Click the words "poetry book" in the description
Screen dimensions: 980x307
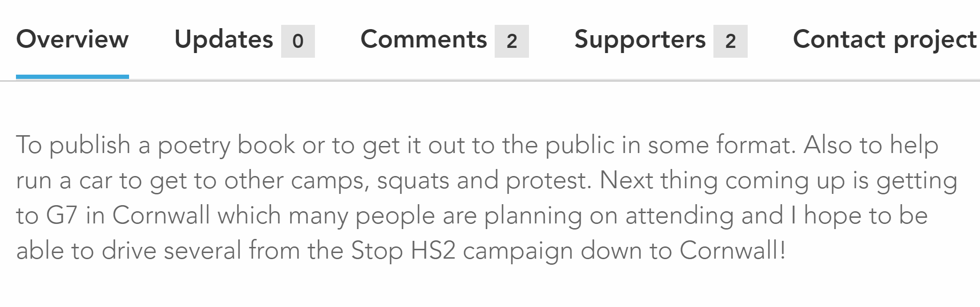pyautogui.click(x=226, y=145)
